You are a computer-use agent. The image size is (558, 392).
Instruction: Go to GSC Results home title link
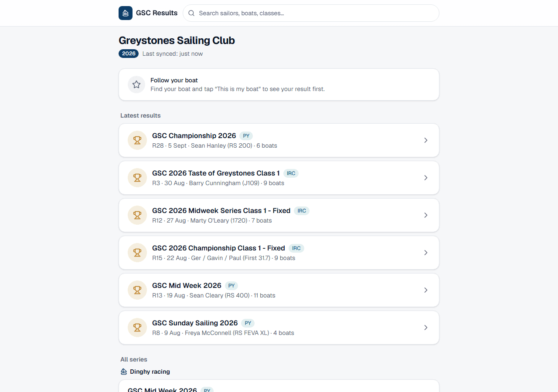coord(157,13)
